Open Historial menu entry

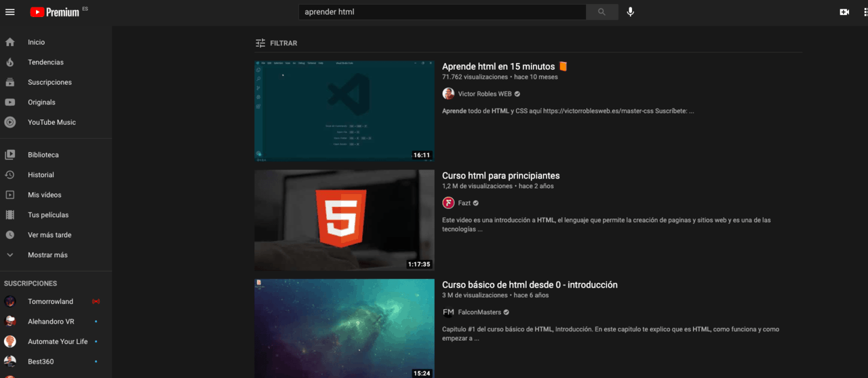coord(56,175)
